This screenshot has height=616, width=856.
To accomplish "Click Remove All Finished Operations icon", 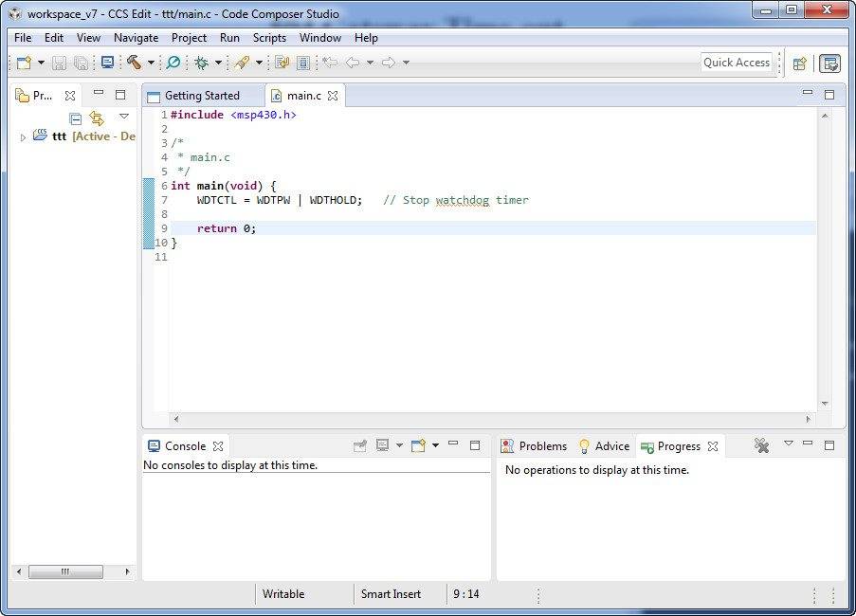I will coord(761,445).
